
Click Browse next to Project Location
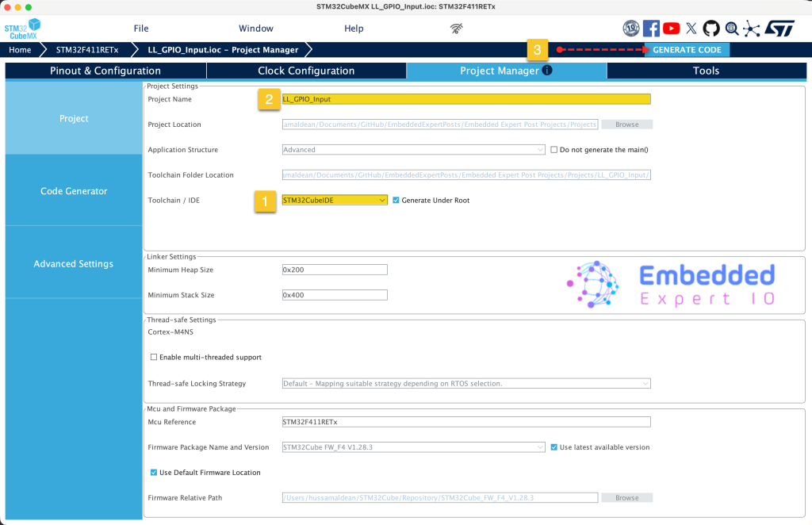click(626, 125)
